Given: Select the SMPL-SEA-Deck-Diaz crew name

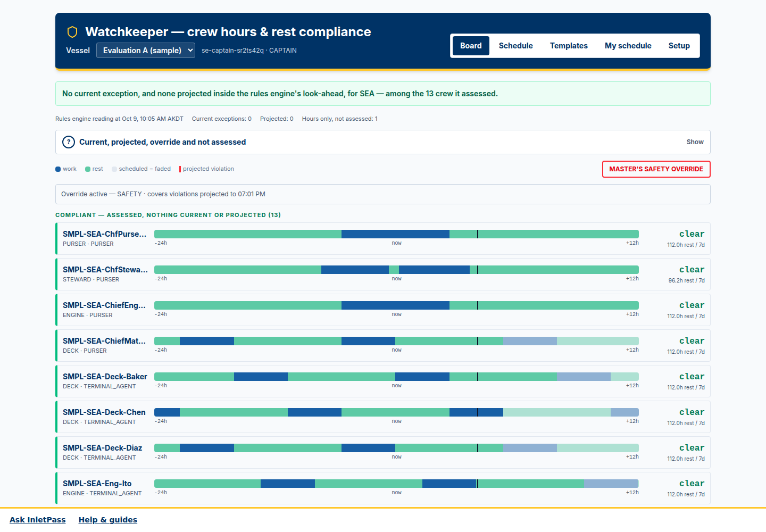Looking at the screenshot, I should [103, 448].
